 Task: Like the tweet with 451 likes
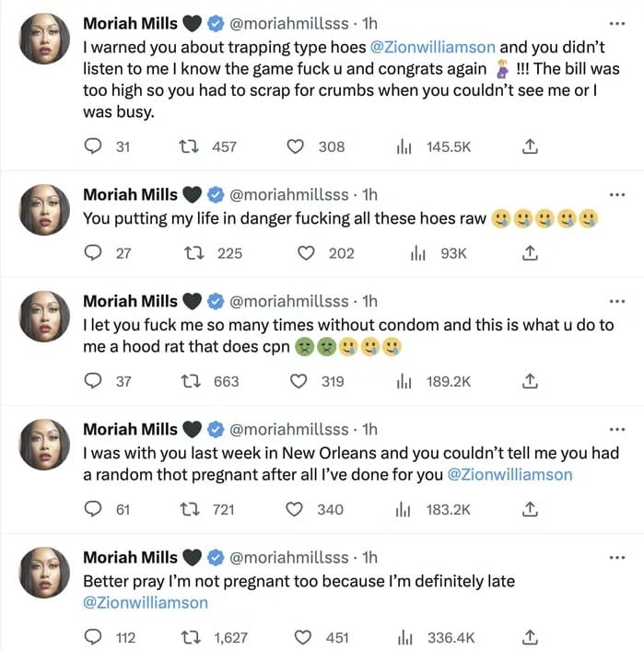tap(306, 637)
